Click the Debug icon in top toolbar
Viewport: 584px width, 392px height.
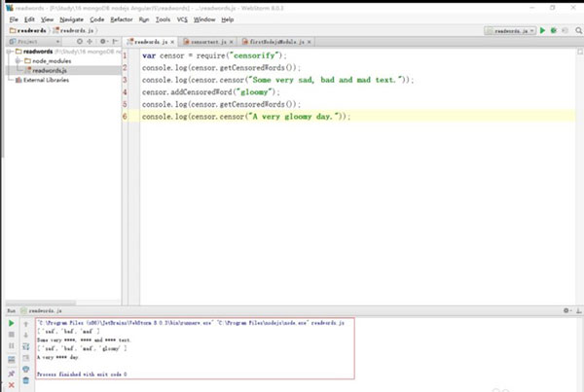pos(555,30)
